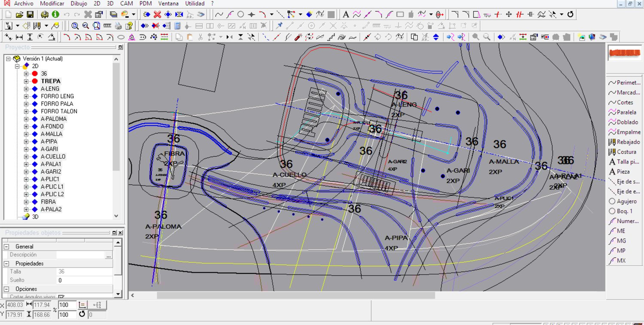The height and width of the screenshot is (325, 644).
Task: Click the Descripción ellipsis button
Action: tap(109, 255)
